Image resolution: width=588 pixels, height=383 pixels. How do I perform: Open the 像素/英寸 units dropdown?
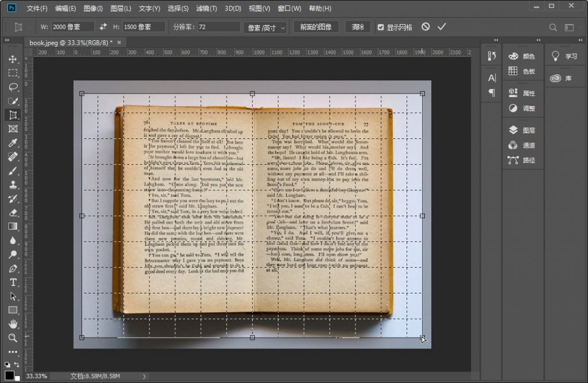[265, 27]
